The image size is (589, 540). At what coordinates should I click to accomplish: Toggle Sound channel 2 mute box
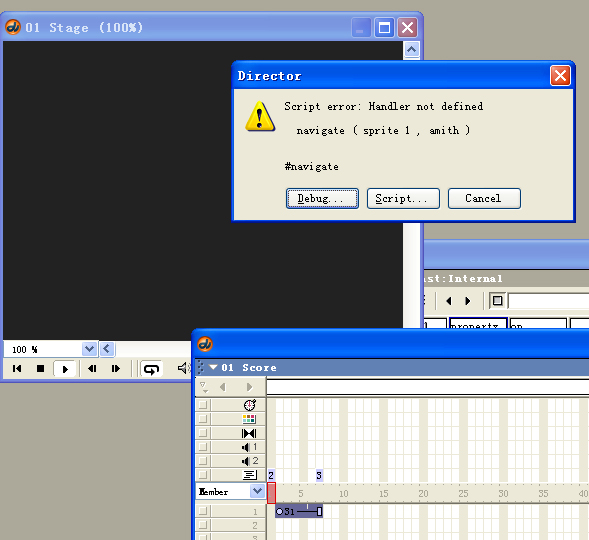(x=203, y=461)
